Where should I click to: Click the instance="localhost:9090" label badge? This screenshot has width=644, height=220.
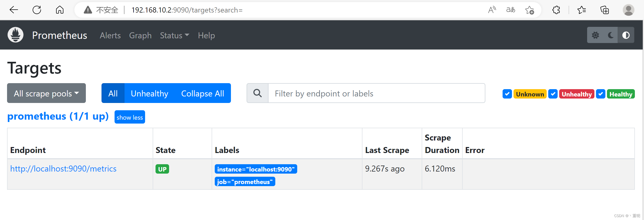click(x=256, y=169)
